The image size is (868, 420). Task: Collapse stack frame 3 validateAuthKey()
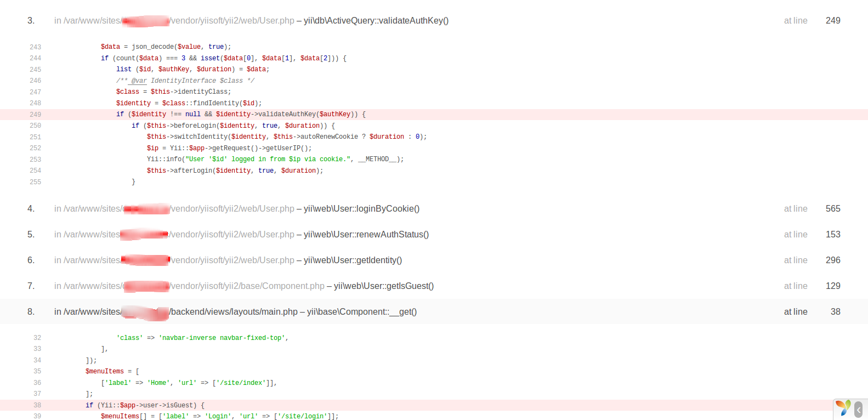tap(434, 21)
